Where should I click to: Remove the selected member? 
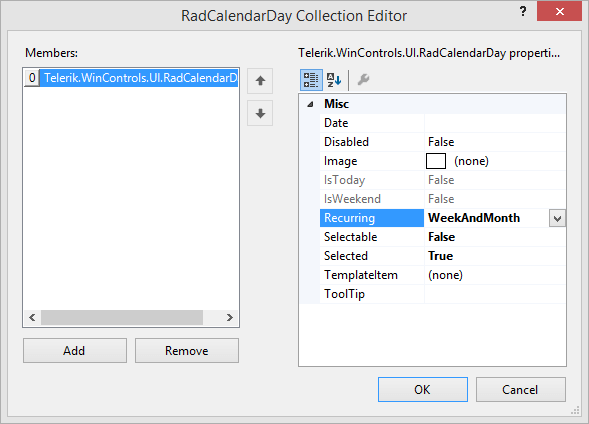pos(187,350)
